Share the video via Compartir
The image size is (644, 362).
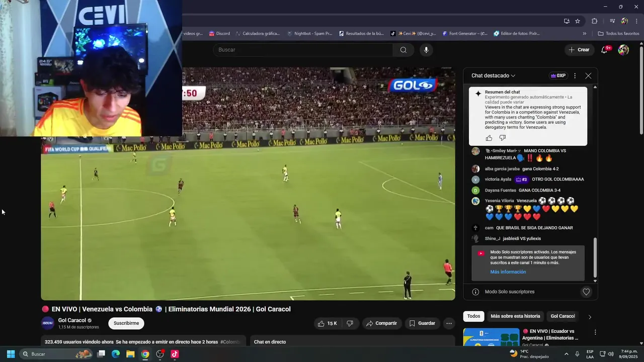pyautogui.click(x=381, y=323)
